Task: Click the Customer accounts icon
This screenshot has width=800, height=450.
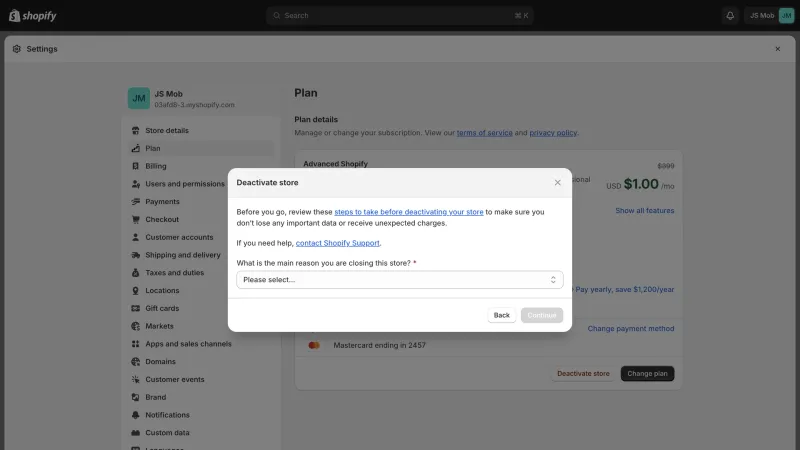Action: (x=135, y=237)
